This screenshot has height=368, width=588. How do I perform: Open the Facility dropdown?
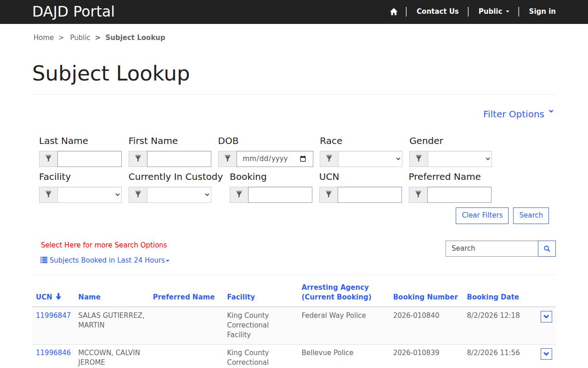(90, 195)
